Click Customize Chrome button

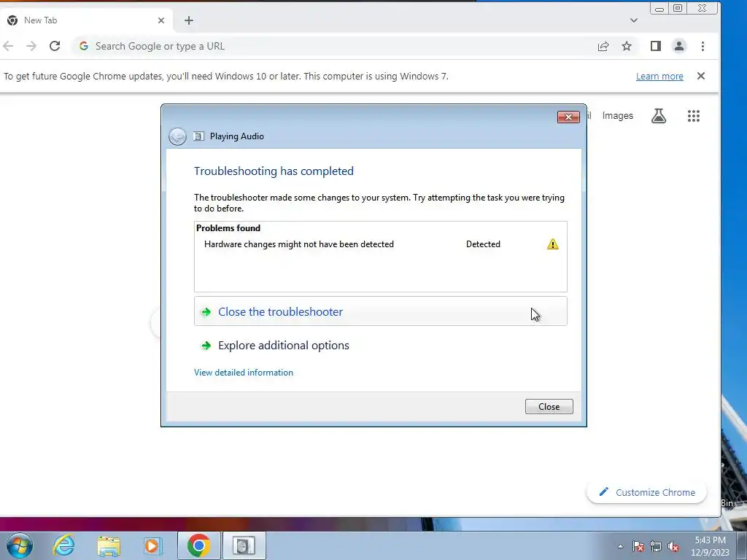tap(646, 492)
